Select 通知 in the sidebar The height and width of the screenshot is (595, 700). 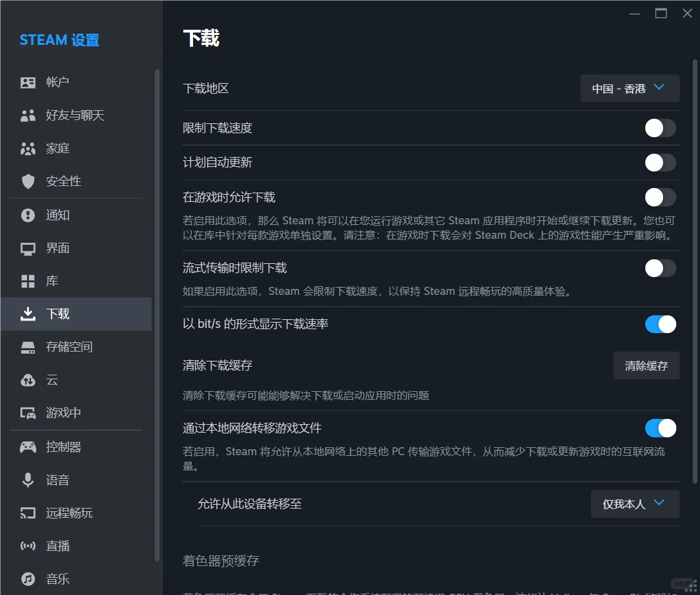76,215
